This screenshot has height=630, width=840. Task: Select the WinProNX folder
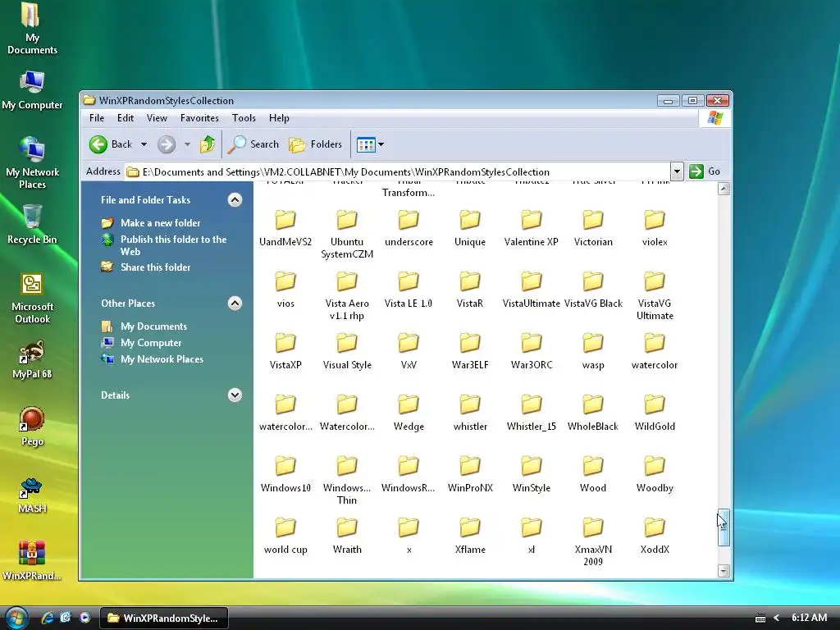pyautogui.click(x=470, y=474)
